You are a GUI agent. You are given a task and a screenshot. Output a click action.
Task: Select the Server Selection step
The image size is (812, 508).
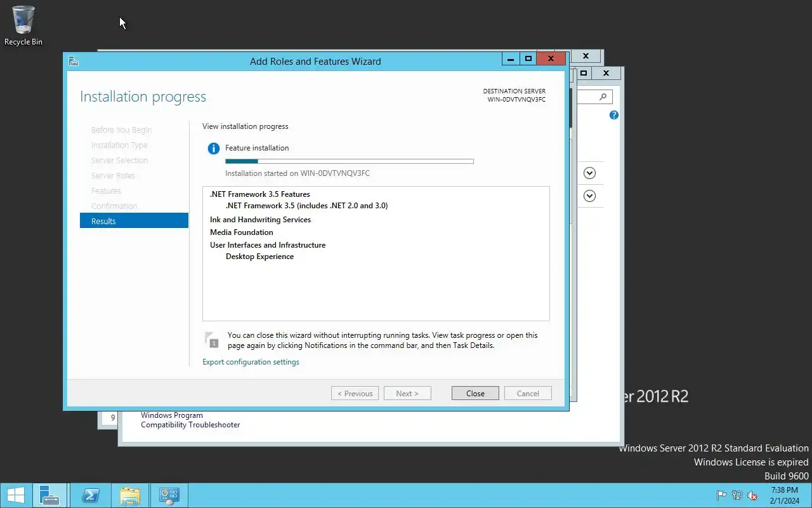(119, 160)
